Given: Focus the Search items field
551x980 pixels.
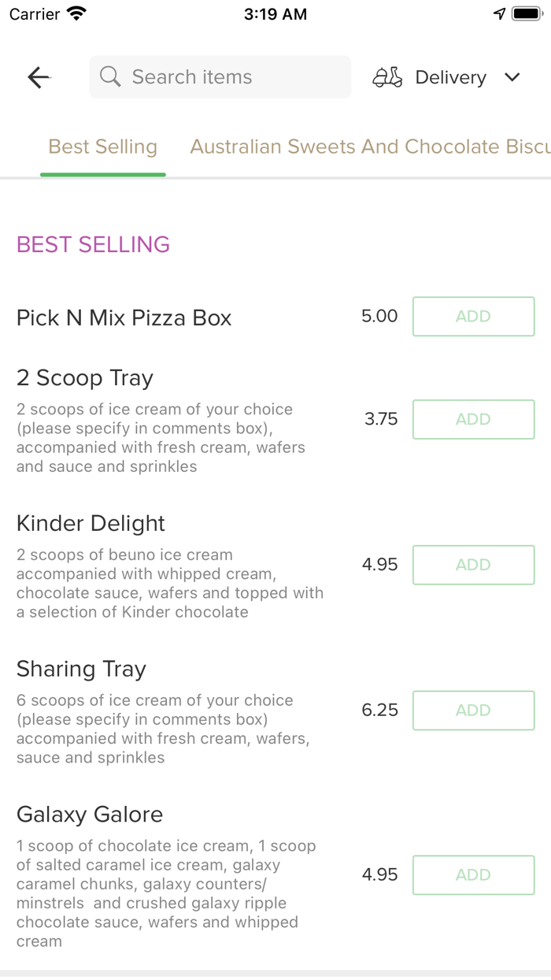Looking at the screenshot, I should 220,77.
